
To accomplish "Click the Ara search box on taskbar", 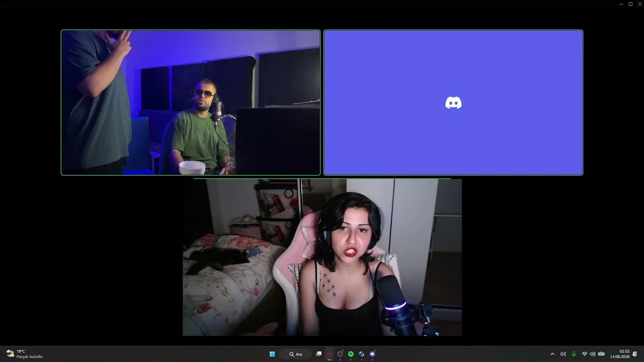I will click(x=296, y=354).
